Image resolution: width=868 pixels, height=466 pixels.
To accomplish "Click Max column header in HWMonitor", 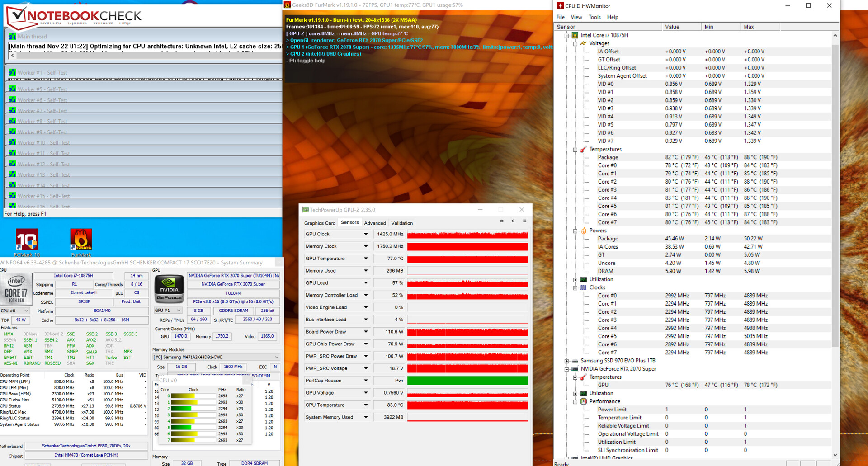I will click(x=760, y=27).
